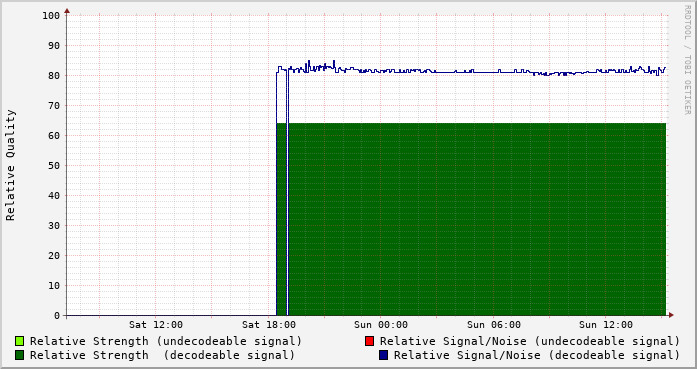Click the 100 value on the y-axis
The image size is (697, 369).
[x=51, y=16]
